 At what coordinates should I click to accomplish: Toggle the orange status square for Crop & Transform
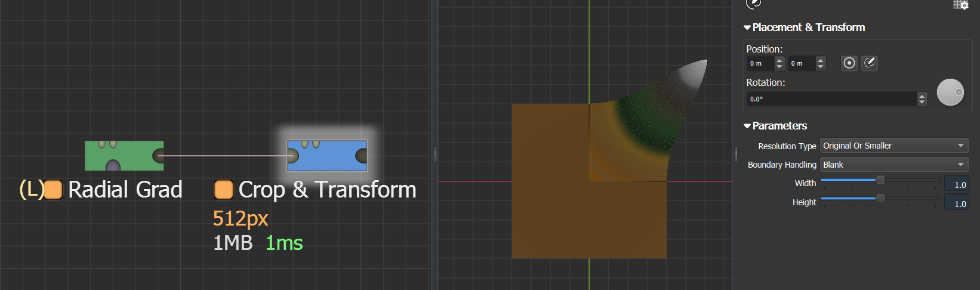(224, 190)
